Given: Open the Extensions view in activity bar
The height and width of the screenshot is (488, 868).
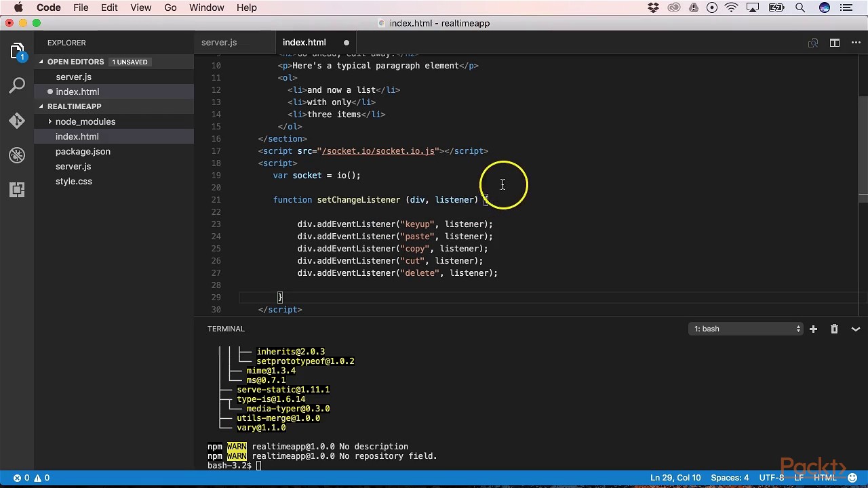Looking at the screenshot, I should point(17,190).
